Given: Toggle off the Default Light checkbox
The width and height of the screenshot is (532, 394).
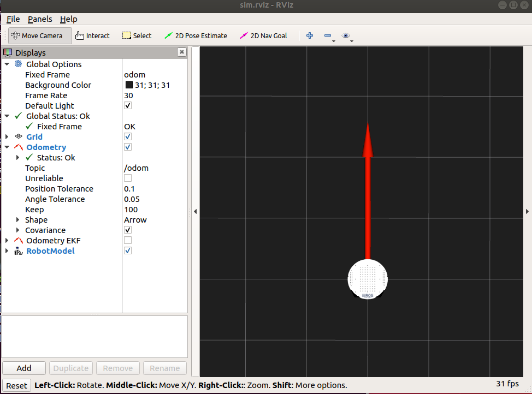Looking at the screenshot, I should tap(127, 105).
